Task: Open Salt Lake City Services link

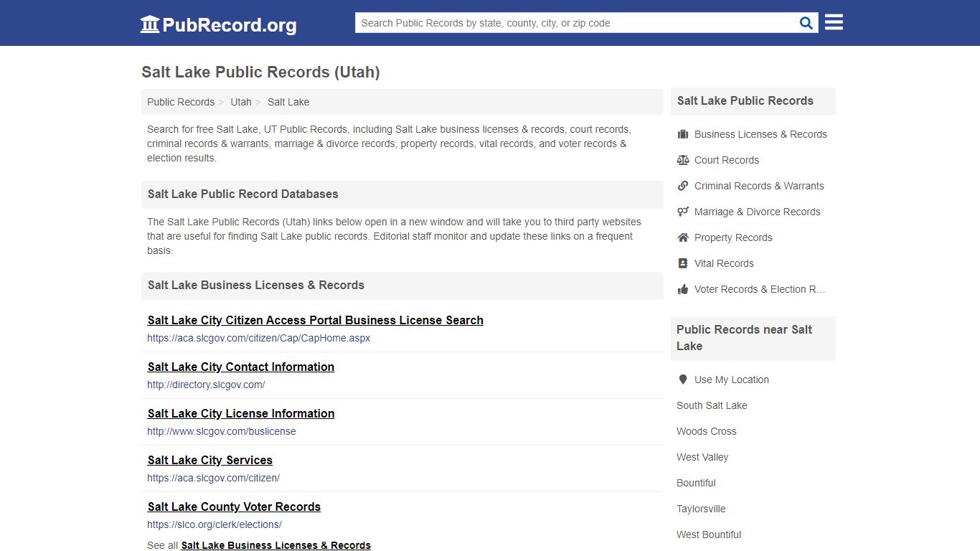Action: point(210,460)
